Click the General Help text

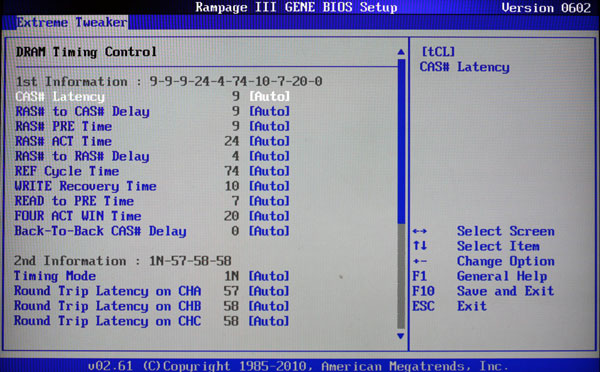502,276
